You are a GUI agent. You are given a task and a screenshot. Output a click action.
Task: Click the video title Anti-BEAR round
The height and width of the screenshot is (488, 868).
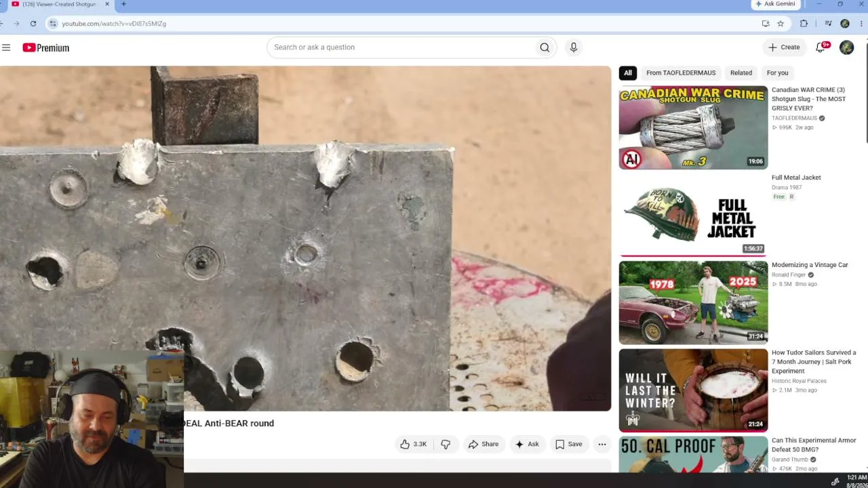pyautogui.click(x=229, y=424)
